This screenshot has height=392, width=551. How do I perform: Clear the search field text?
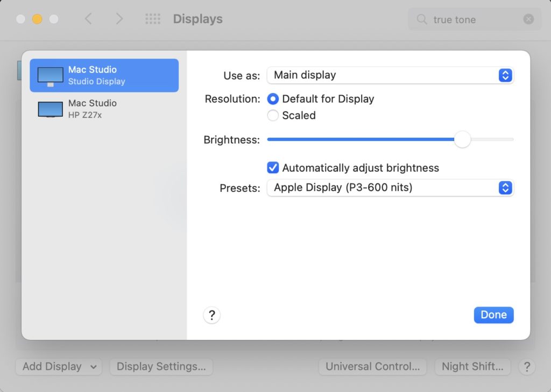(528, 19)
